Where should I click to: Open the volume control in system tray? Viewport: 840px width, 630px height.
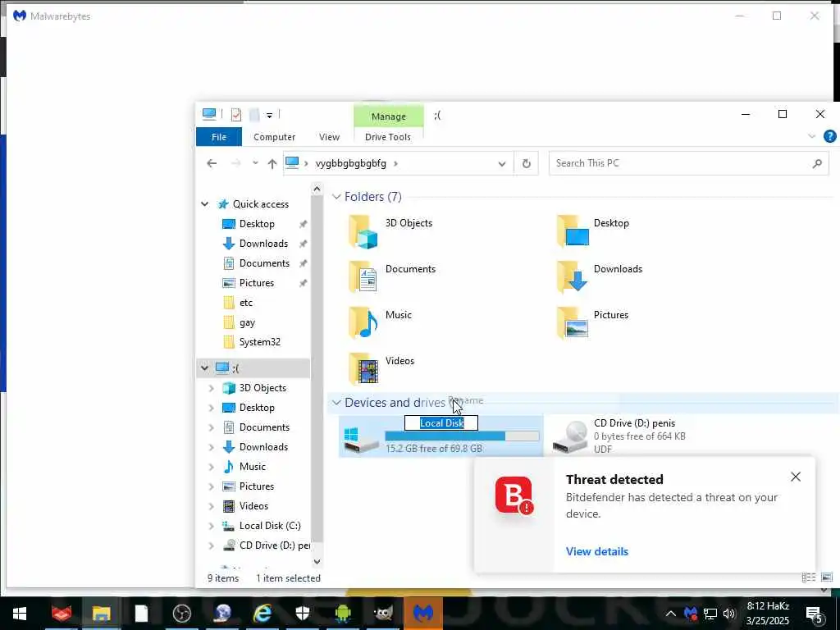click(x=729, y=614)
